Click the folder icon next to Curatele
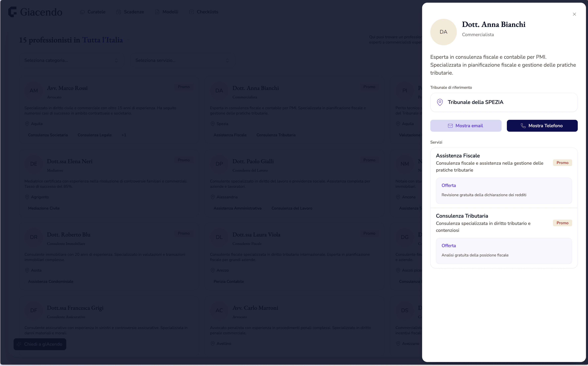The height and width of the screenshot is (366, 588). click(82, 12)
